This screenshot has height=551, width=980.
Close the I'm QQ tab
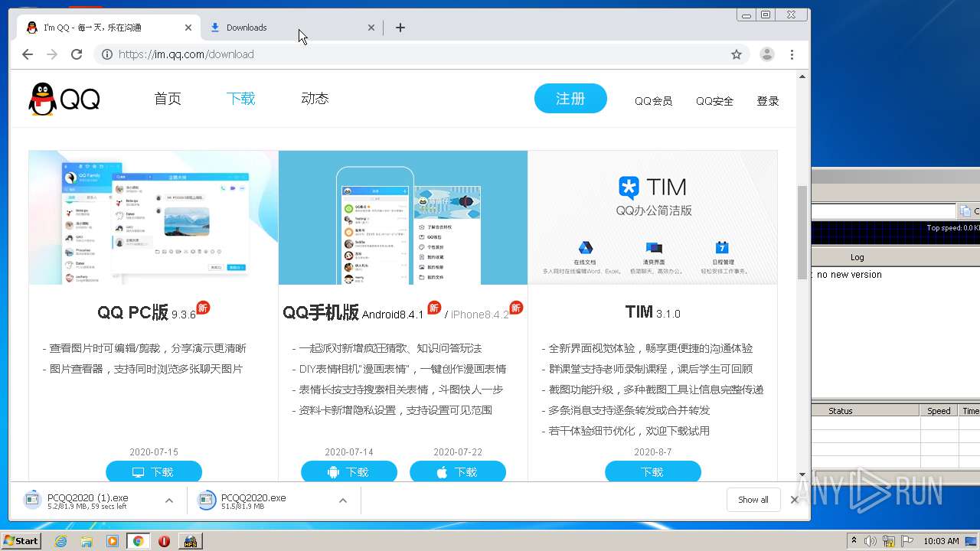pyautogui.click(x=188, y=28)
